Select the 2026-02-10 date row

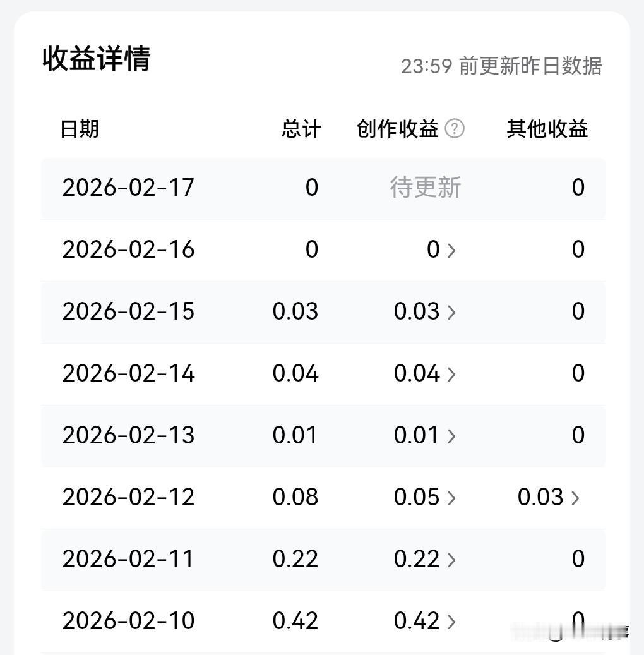click(x=128, y=620)
